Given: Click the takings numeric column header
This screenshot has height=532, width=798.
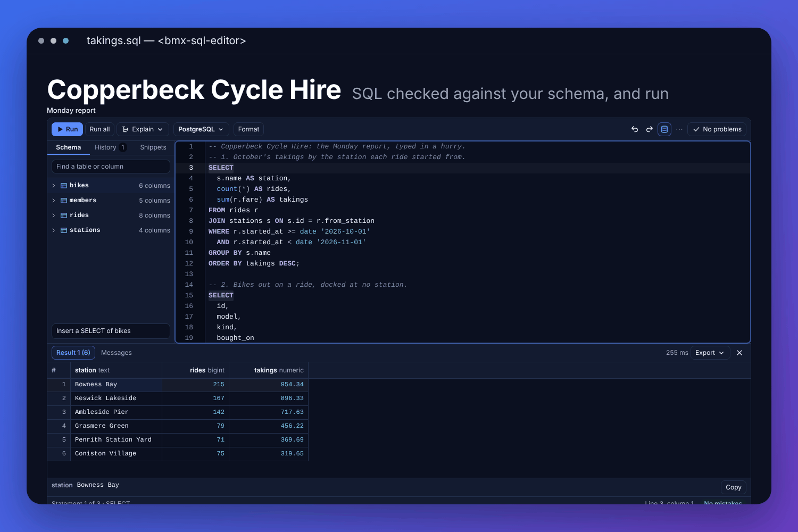Looking at the screenshot, I should click(x=269, y=370).
